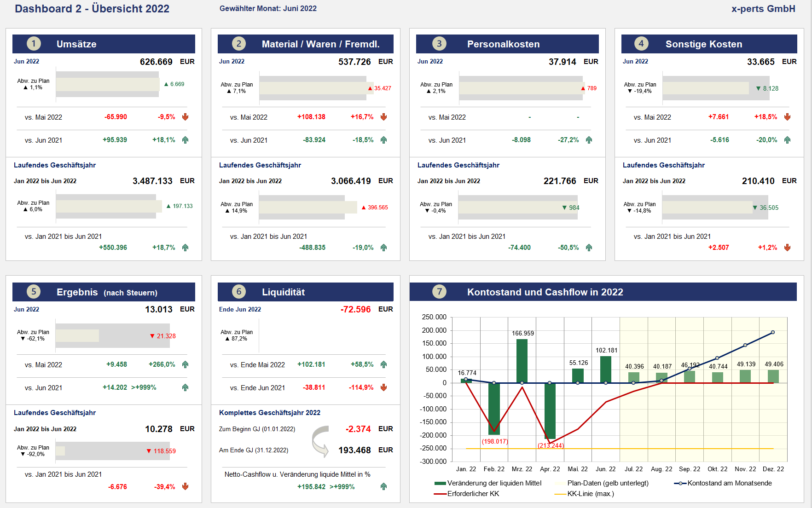This screenshot has height=508, width=812.
Task: Click the number 4 badge beside Sonstige Kosten
Action: tap(641, 44)
